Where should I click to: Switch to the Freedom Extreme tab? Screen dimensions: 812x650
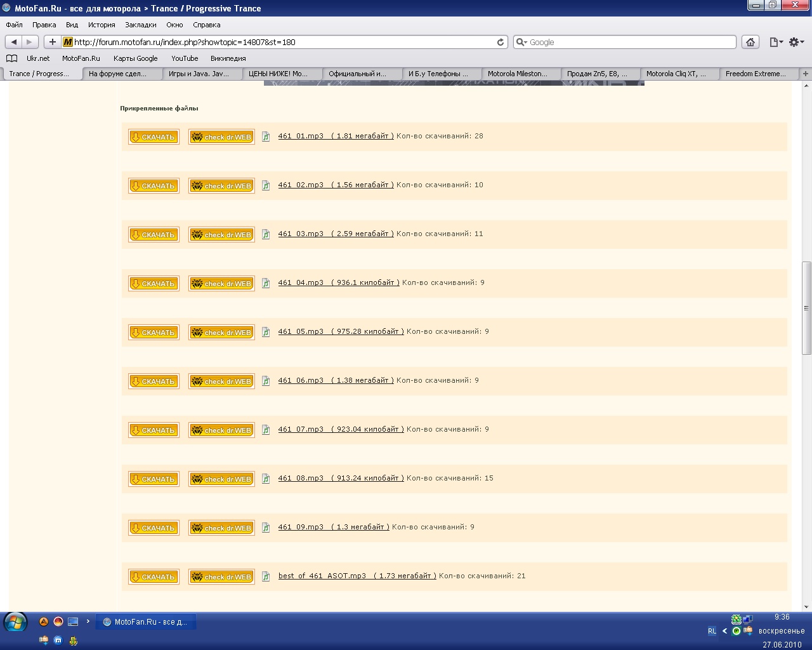click(x=760, y=74)
